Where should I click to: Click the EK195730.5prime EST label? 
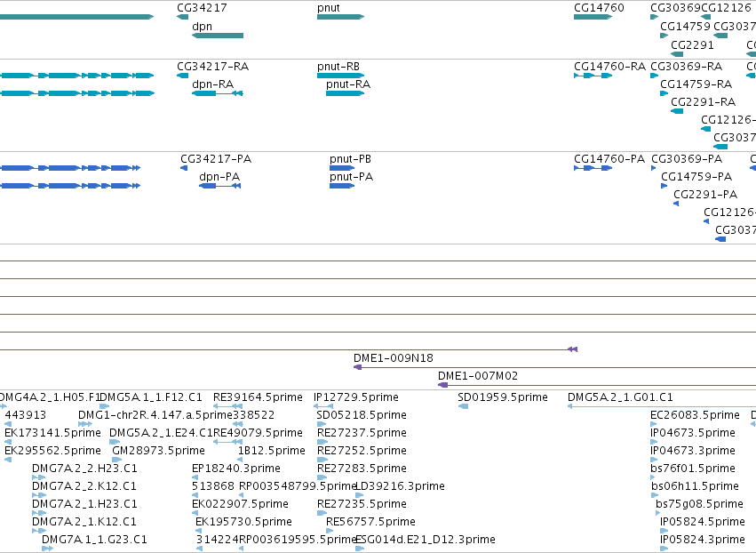(243, 523)
